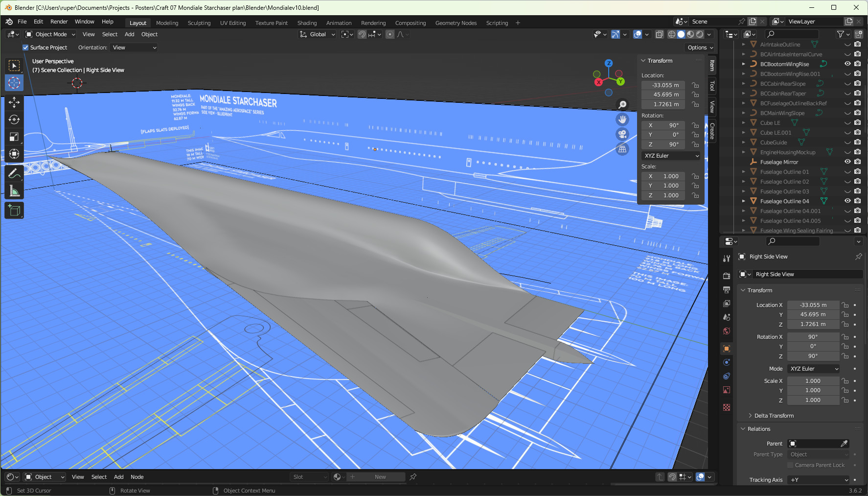Switch to the Geometry Nodes workspace tab
The height and width of the screenshot is (496, 868).
456,23
